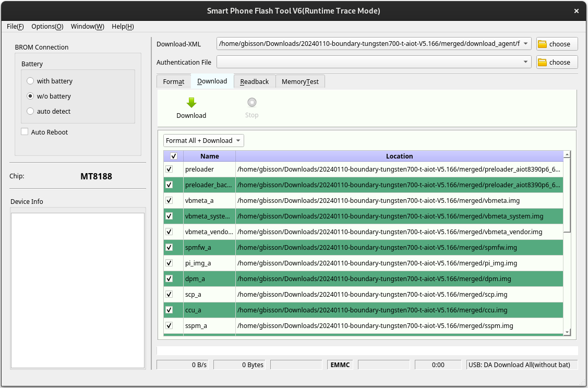Start flashing with the green Download icon
588x388 pixels.
tap(191, 107)
